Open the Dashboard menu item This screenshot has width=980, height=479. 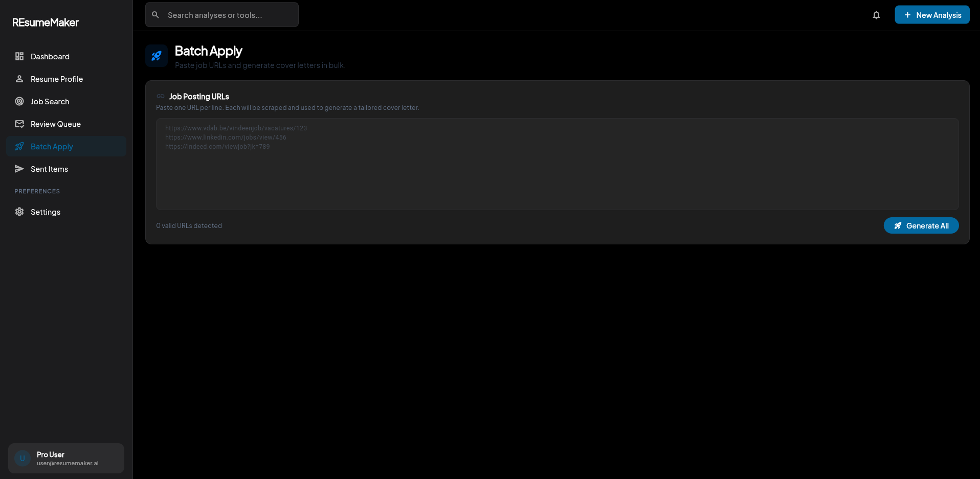click(50, 56)
